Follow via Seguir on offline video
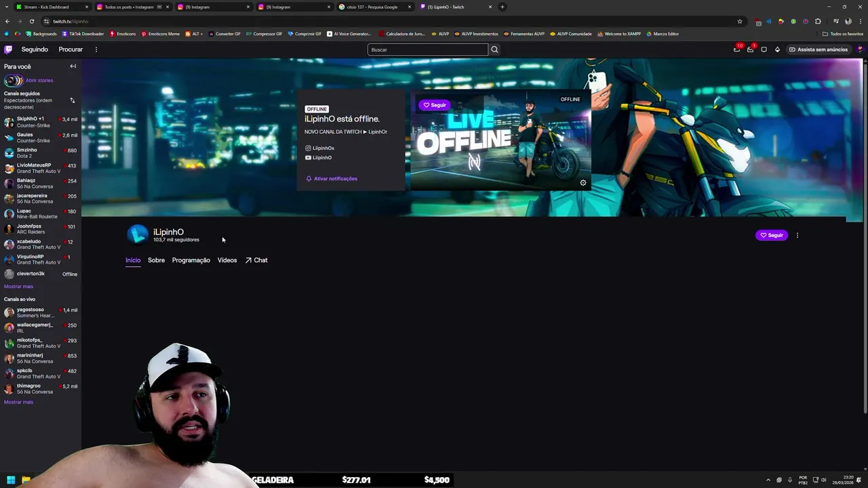The image size is (868, 488). click(x=434, y=105)
